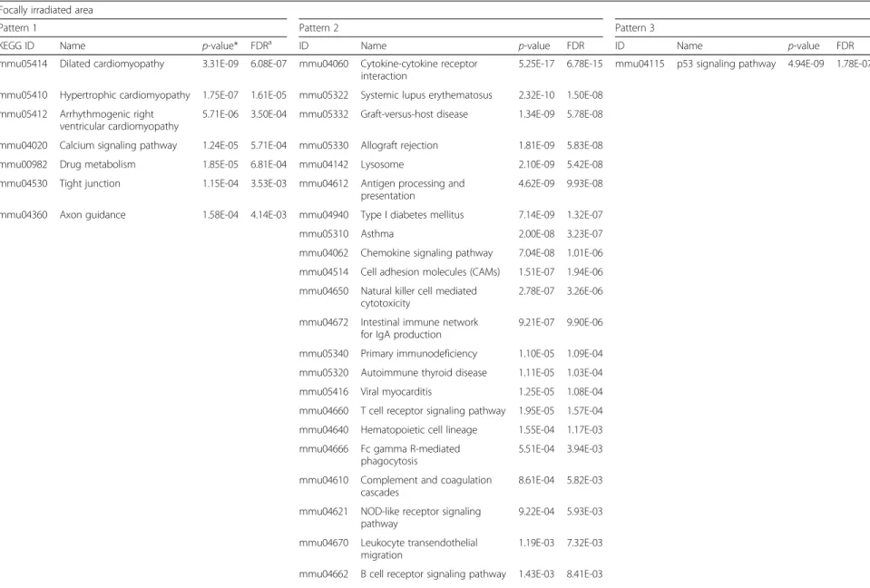Select the 'Pattern 3' column header
The height and width of the screenshot is (588, 870).
click(635, 28)
